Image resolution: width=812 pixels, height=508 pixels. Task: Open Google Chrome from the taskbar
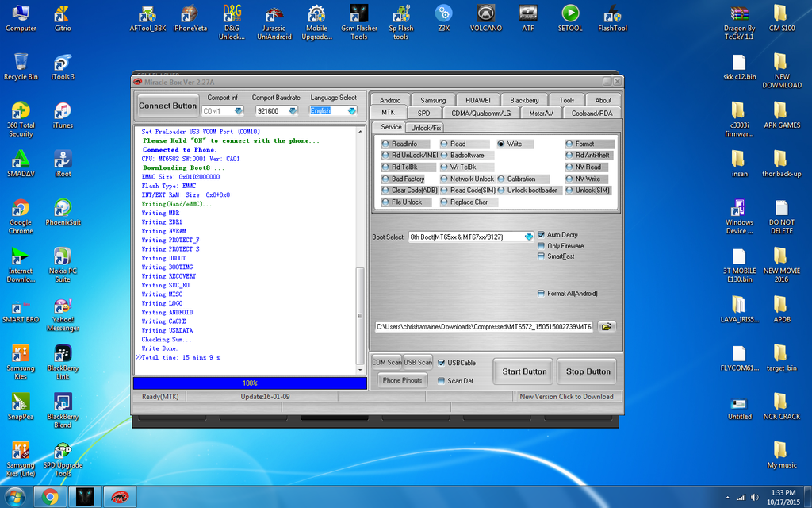(x=50, y=497)
